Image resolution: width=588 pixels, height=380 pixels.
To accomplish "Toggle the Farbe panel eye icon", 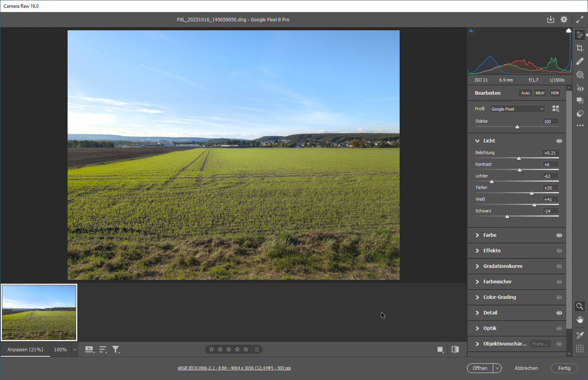I will pos(559,235).
